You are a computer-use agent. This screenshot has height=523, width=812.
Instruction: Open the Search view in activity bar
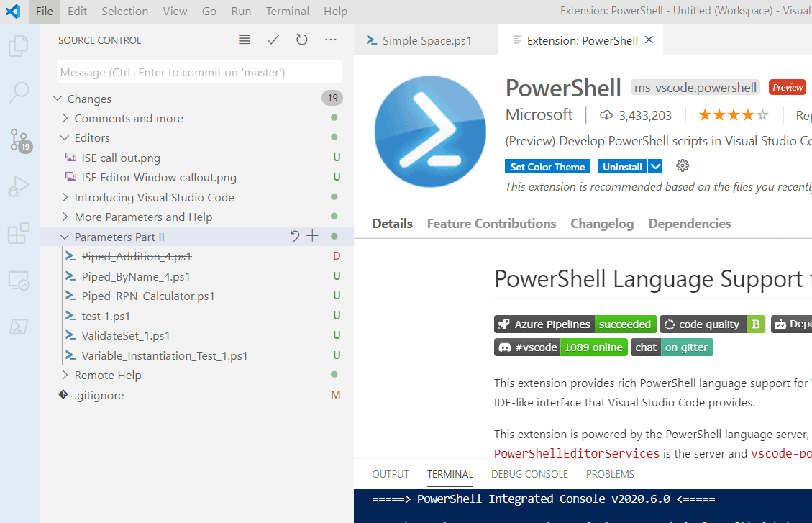[x=19, y=94]
